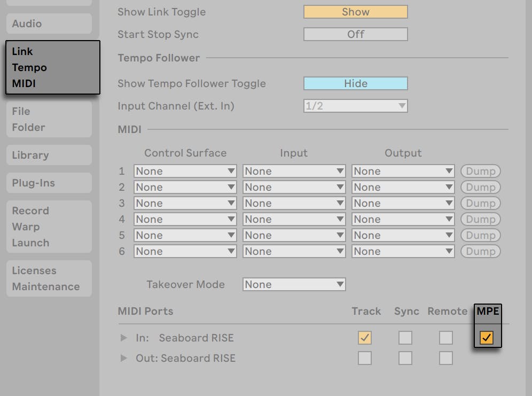
Task: Check Remote for the Seaboard RISE input
Action: pos(446,337)
